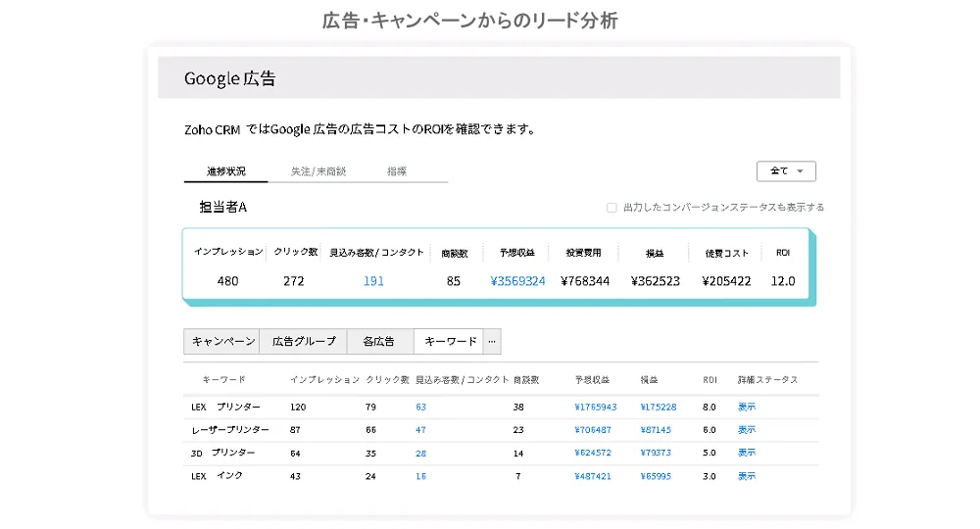Viewport: 980px width, 529px height.
Task: Click 28 leads for 3D プリンター
Action: tap(420, 454)
